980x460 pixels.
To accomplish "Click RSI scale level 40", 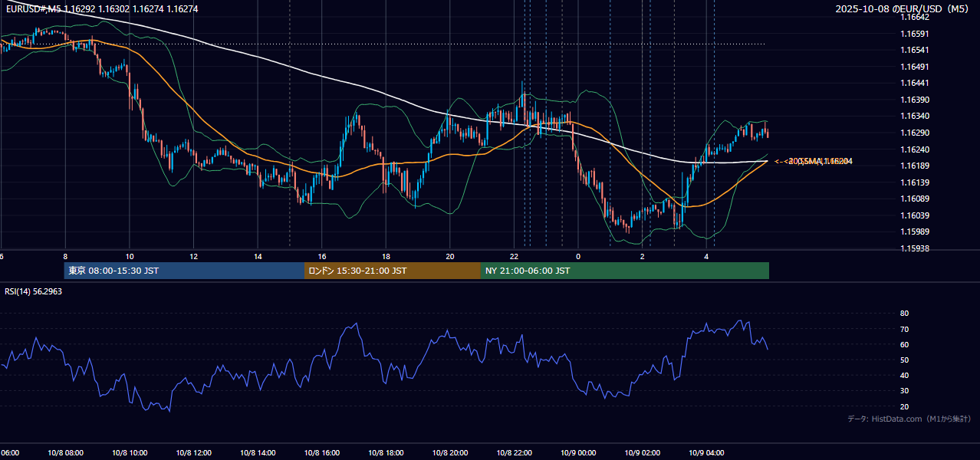I will [x=904, y=376].
